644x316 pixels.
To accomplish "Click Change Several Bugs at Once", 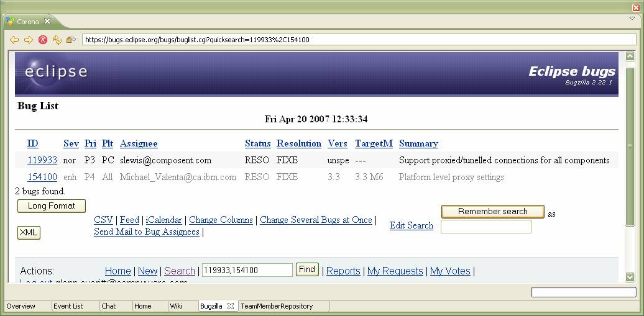I will tap(316, 220).
